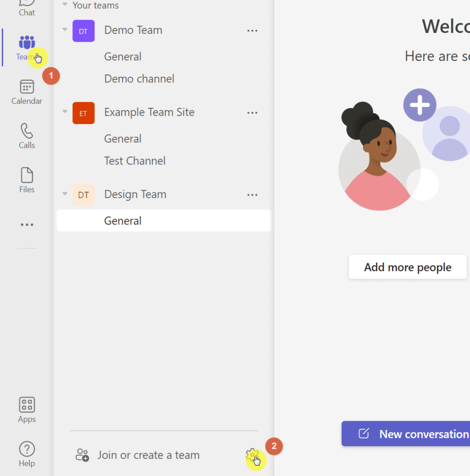Show more apps via sidebar ellipsis

point(26,225)
